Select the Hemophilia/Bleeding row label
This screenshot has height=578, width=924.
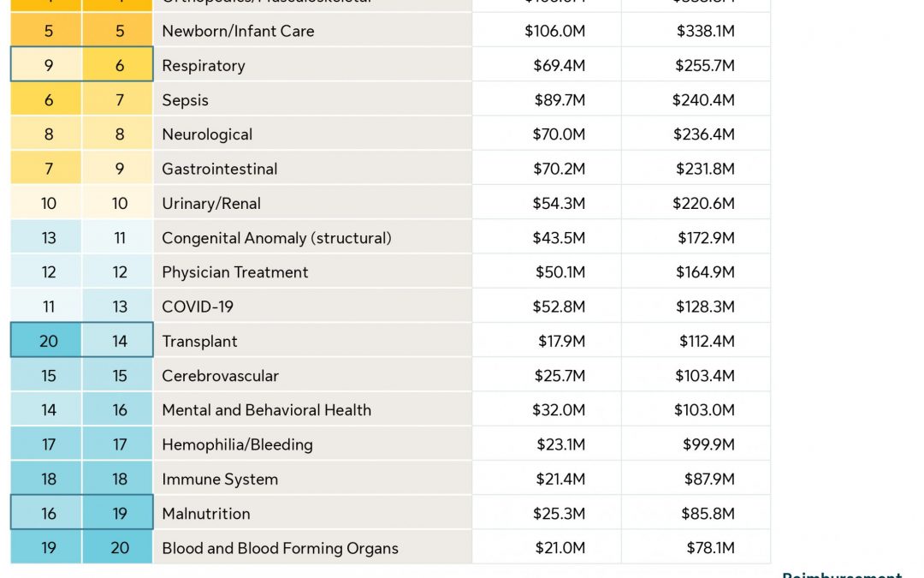pyautogui.click(x=237, y=444)
